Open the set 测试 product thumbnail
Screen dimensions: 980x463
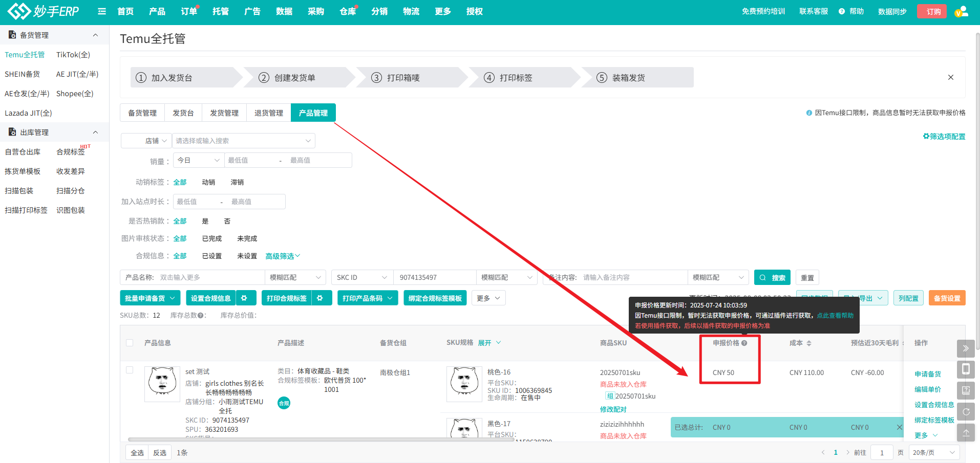(x=162, y=384)
